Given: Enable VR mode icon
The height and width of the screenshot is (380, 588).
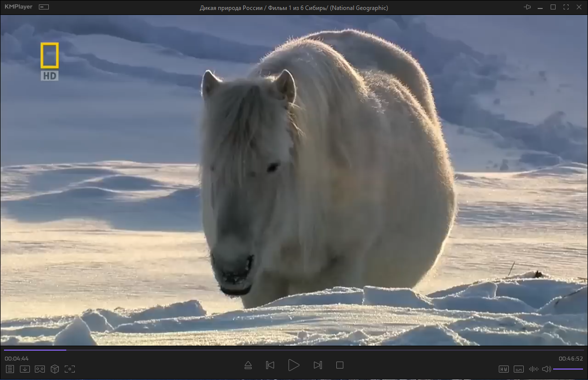Looking at the screenshot, I should click(40, 369).
